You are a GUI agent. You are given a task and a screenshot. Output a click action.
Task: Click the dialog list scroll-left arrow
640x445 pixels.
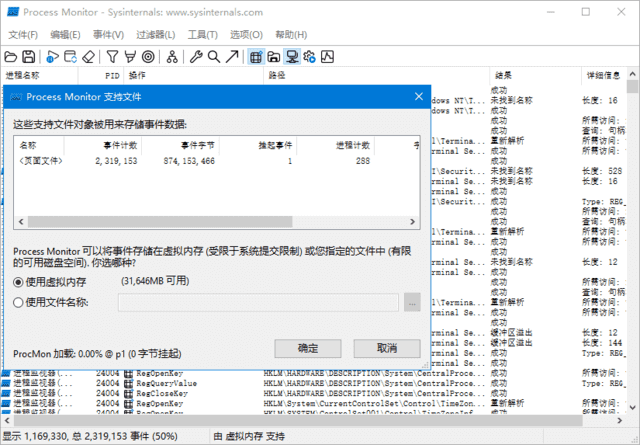click(21, 222)
